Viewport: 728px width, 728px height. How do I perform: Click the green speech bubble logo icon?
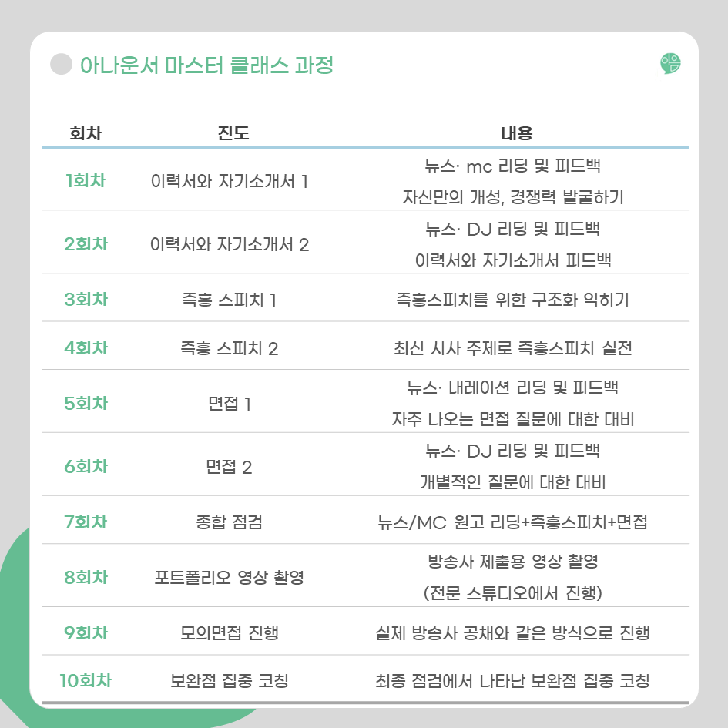pos(670,64)
